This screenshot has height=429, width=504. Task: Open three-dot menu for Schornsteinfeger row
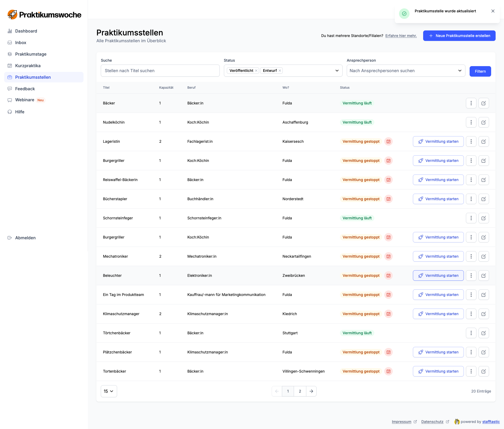point(471,218)
